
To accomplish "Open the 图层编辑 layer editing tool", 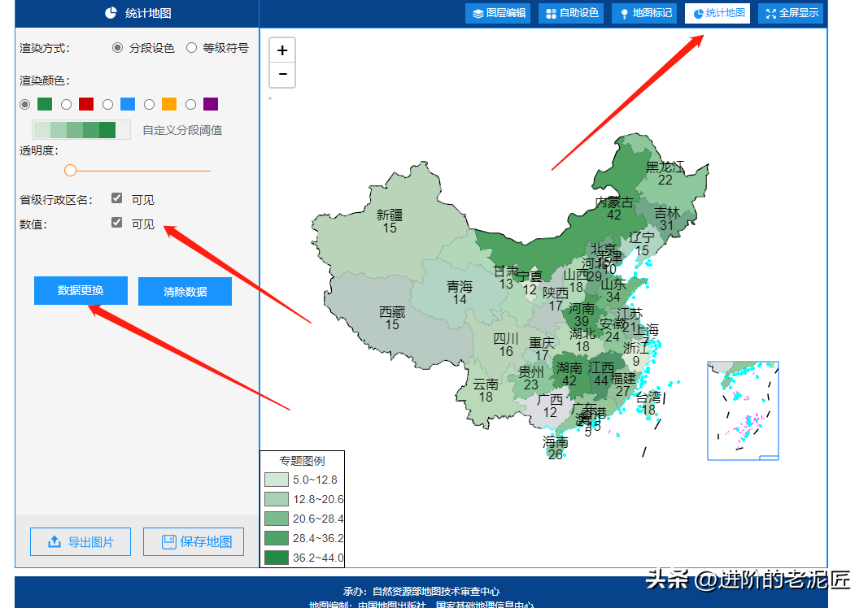I will point(499,13).
